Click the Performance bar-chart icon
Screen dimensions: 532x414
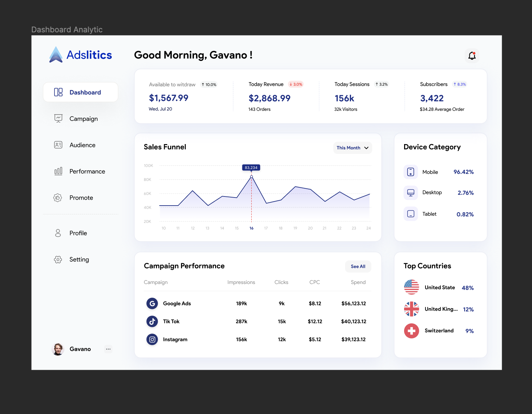click(x=58, y=171)
